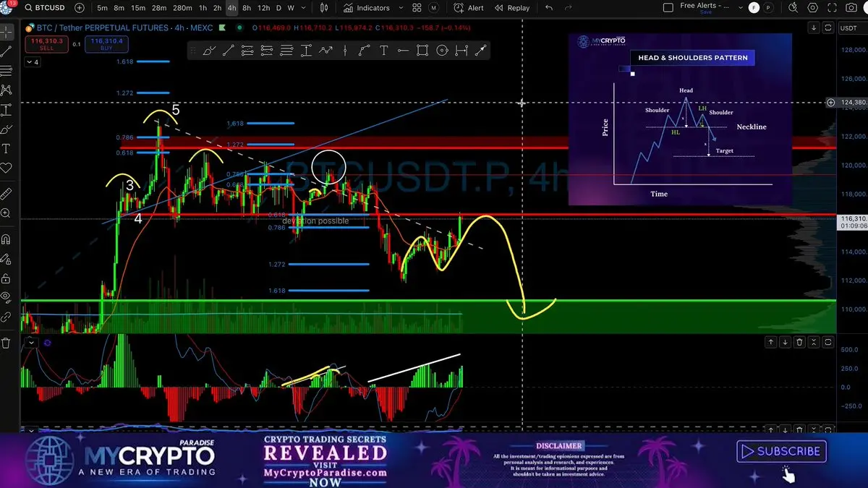Screen dimensions: 868x488
Task: Select the Text tool in left sidebar
Action: pyautogui.click(x=7, y=149)
